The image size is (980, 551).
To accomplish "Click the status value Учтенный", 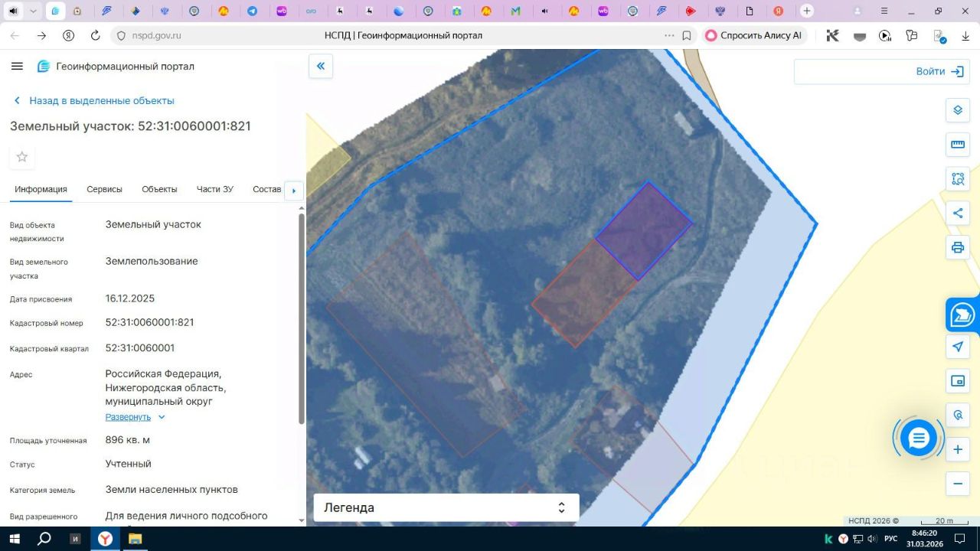I will point(129,464).
